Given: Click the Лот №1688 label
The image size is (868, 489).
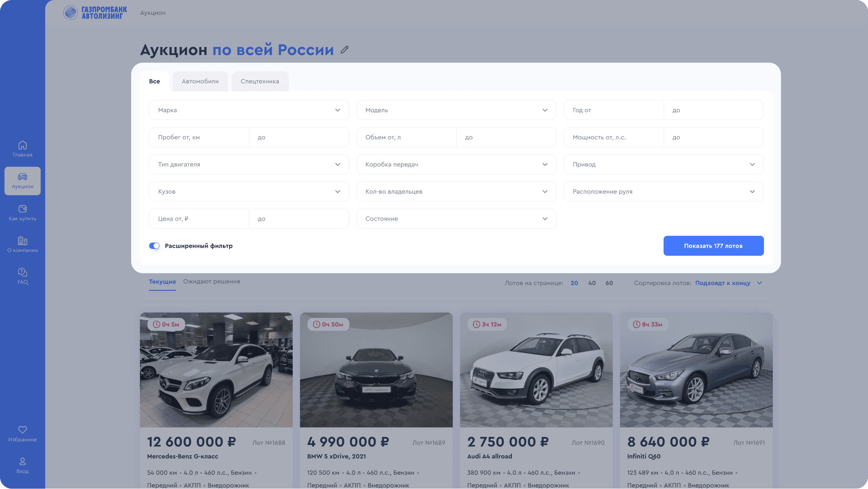Looking at the screenshot, I should (x=269, y=443).
